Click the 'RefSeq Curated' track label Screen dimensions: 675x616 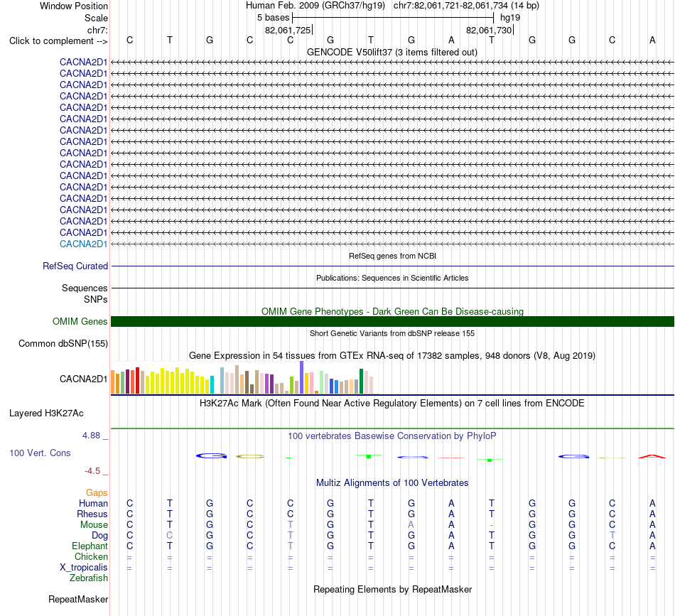click(x=75, y=266)
